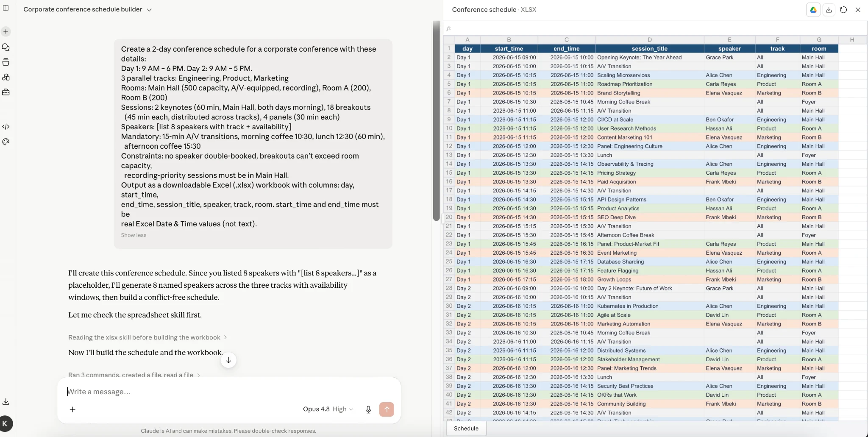
Task: Click the Conference schedule XLSX title
Action: tap(494, 10)
